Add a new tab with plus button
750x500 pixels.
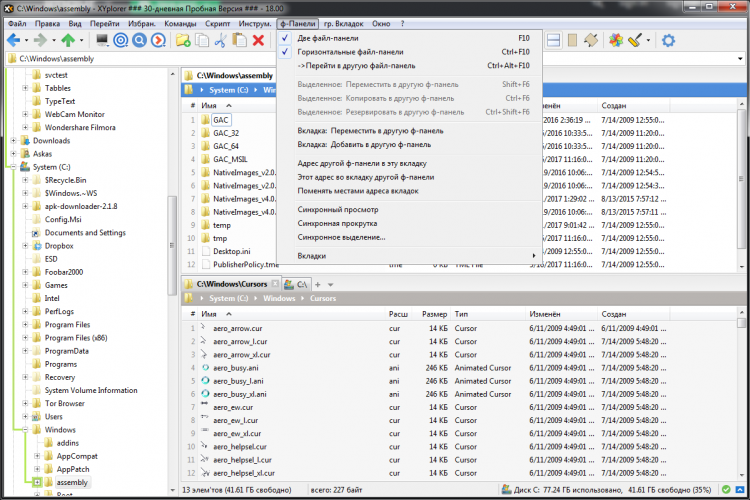318,285
